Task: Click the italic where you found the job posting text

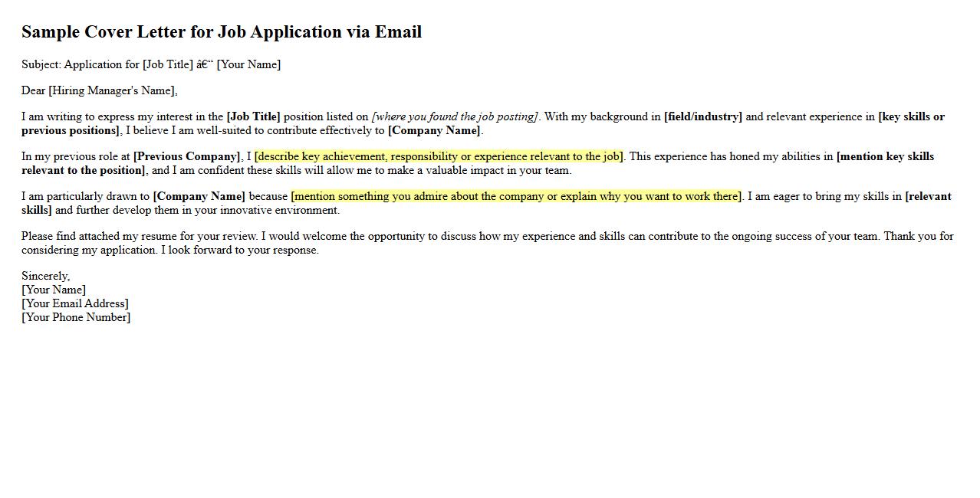Action: click(x=455, y=116)
